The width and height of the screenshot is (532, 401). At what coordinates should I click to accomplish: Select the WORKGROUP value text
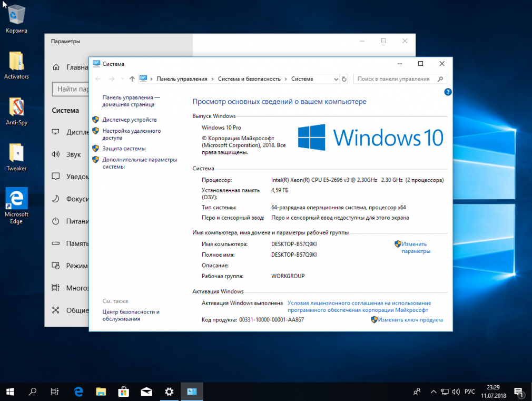[288, 276]
